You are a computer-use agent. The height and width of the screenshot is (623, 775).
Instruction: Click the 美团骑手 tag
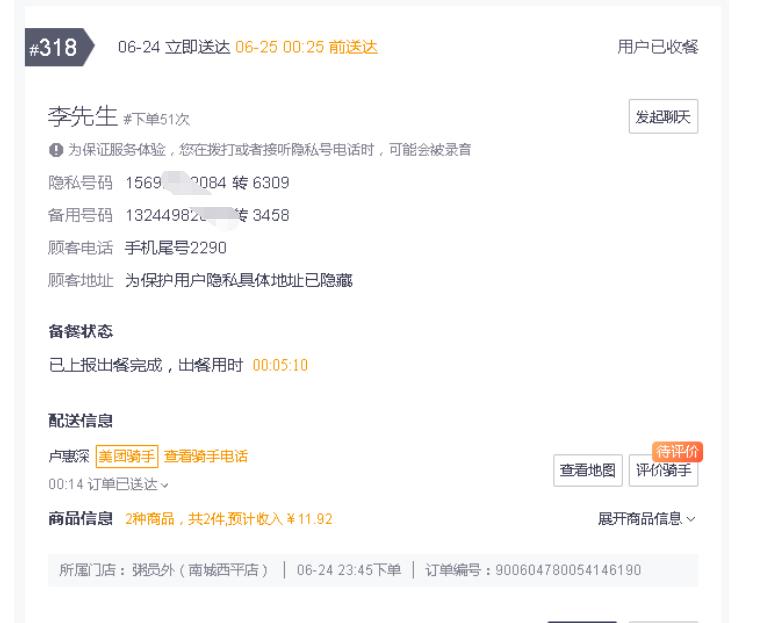(x=127, y=456)
